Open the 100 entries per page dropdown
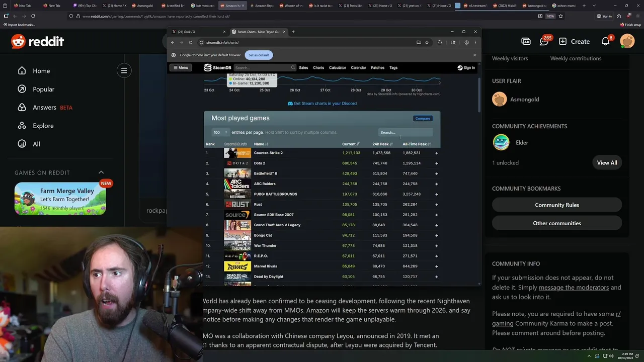This screenshot has height=362, width=644. pos(220,132)
